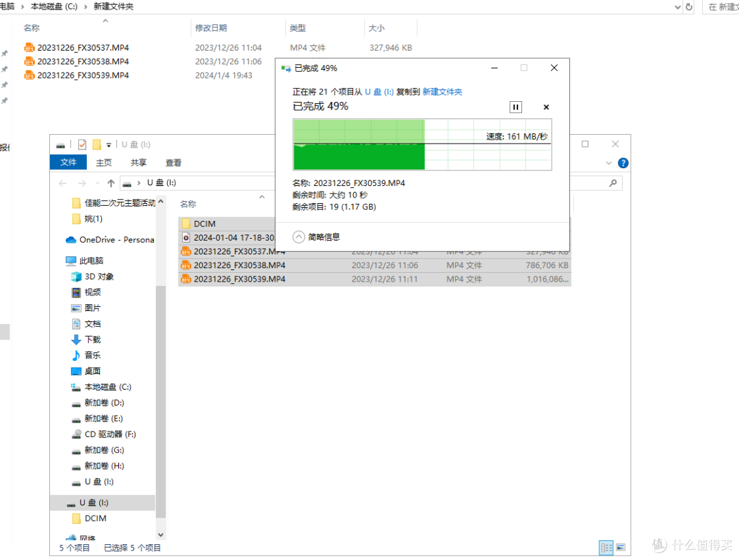Sort by 名称 column in U盘 window
The height and width of the screenshot is (560, 739).
click(188, 204)
